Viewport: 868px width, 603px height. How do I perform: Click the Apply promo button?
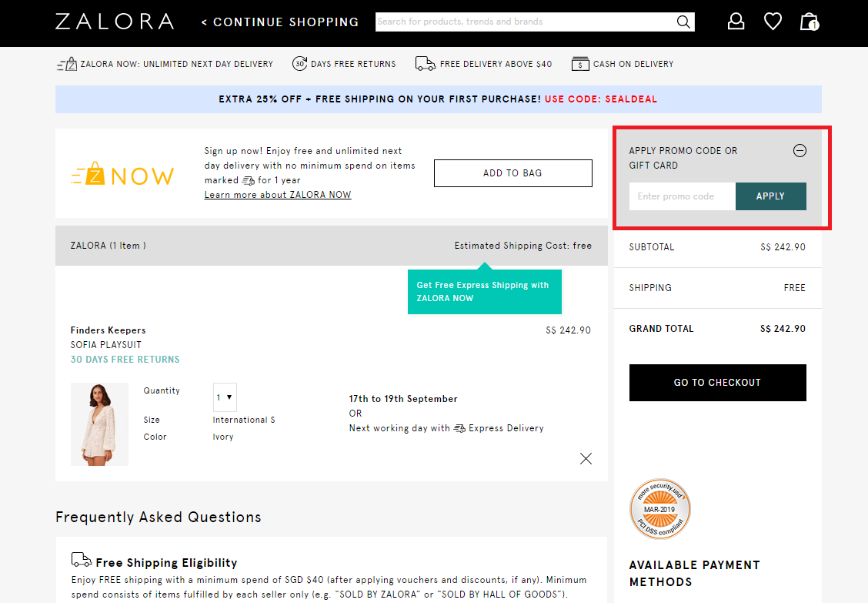(x=770, y=196)
